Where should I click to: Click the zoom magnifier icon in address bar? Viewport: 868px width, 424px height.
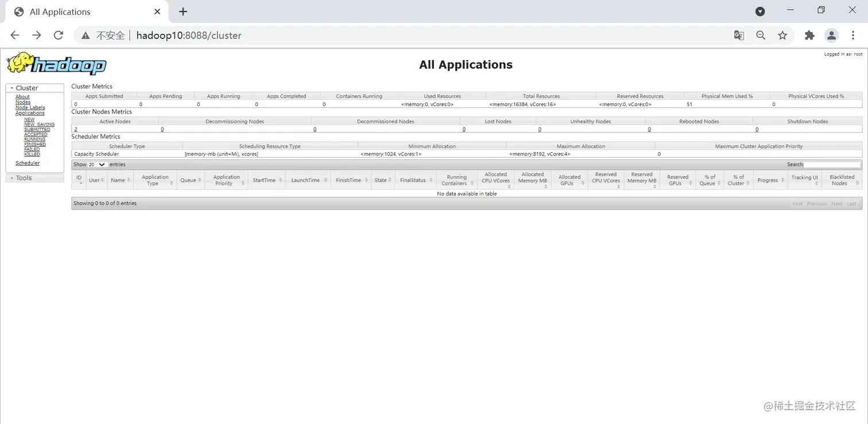click(761, 36)
